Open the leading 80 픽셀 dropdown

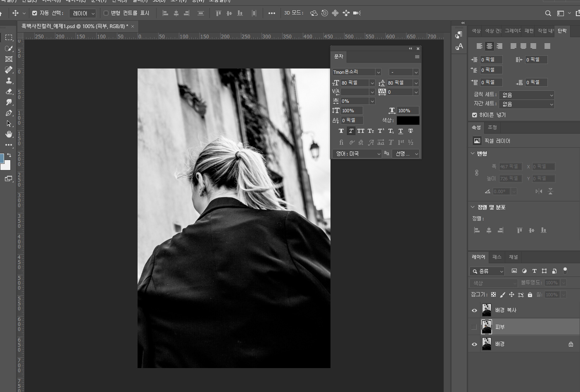[x=416, y=83]
